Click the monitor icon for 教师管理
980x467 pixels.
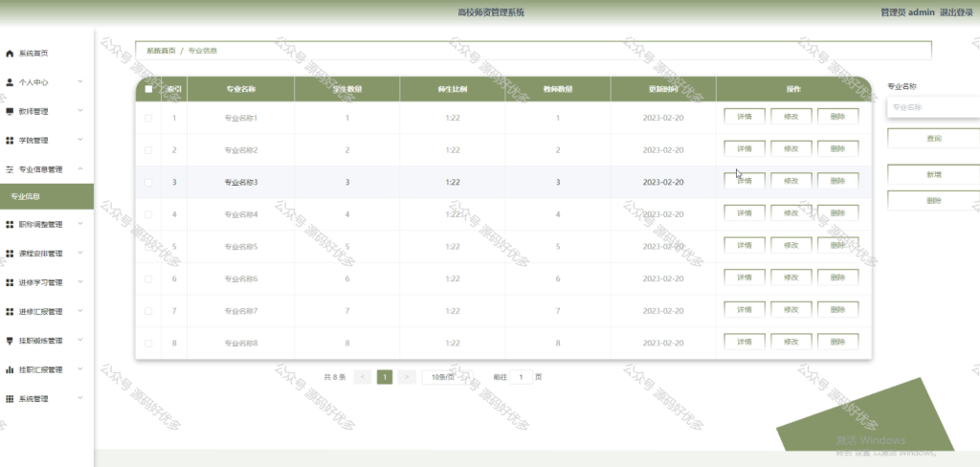pyautogui.click(x=10, y=112)
